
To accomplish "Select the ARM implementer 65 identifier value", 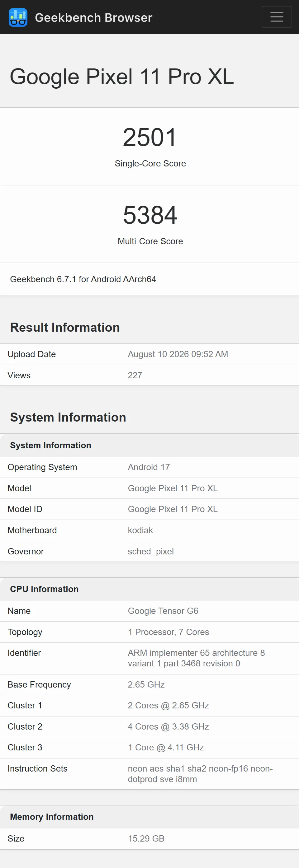I will [x=197, y=658].
